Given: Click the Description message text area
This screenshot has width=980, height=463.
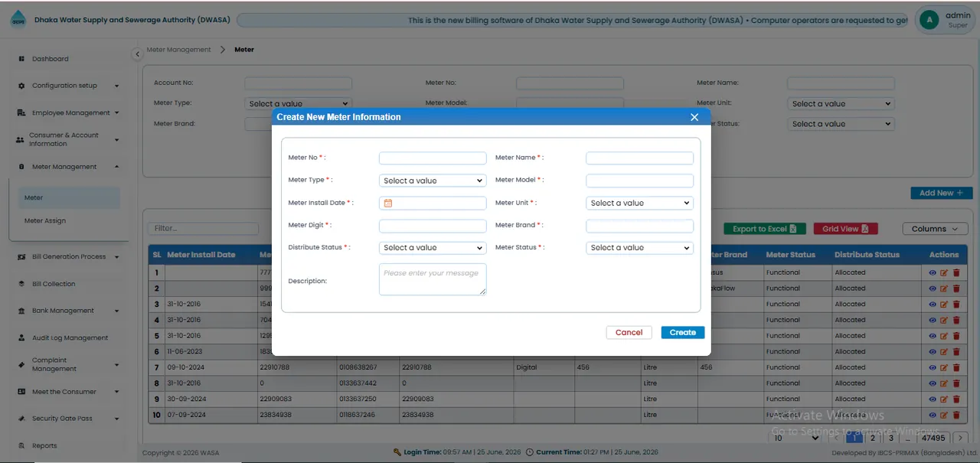Looking at the screenshot, I should [x=433, y=279].
